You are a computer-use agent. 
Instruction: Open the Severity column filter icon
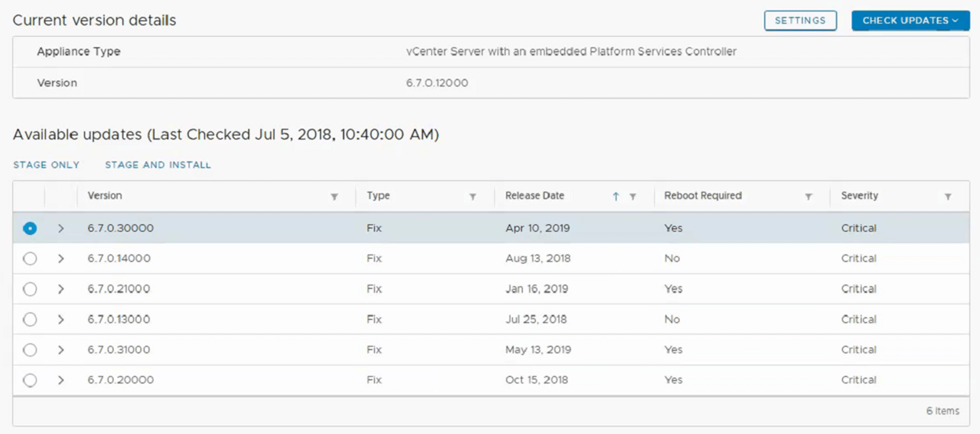coord(948,196)
